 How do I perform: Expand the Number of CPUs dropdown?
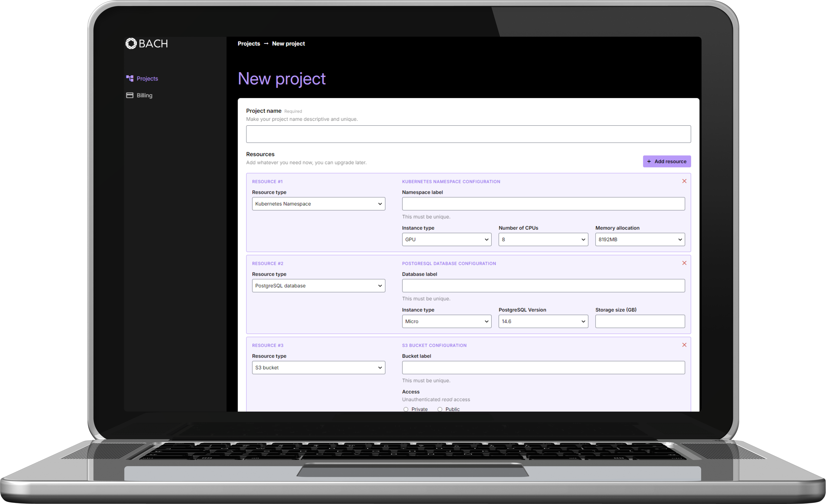[543, 239]
